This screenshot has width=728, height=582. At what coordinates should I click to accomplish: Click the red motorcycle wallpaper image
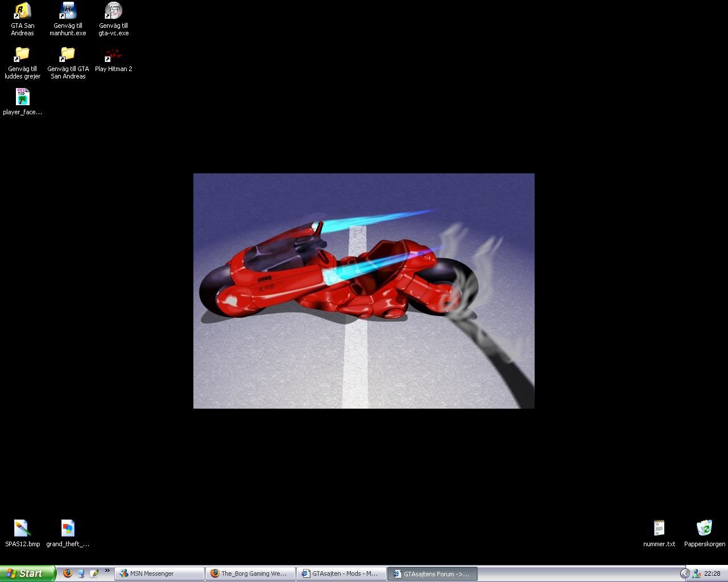(364, 291)
